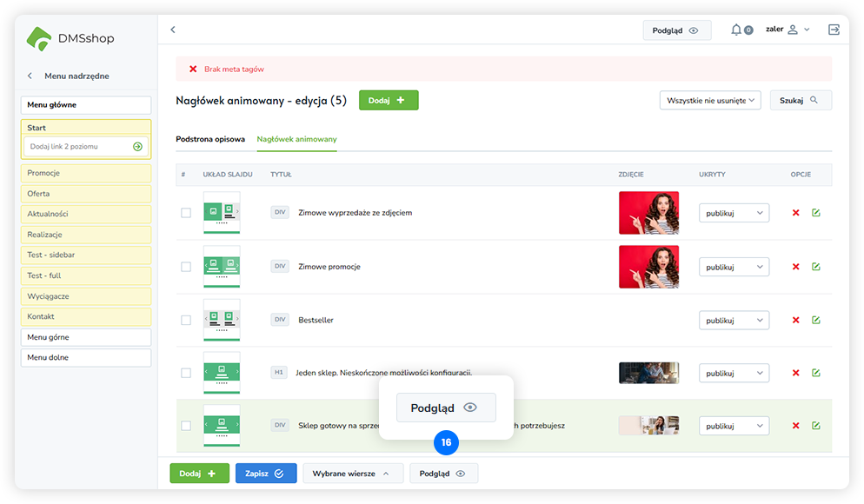The width and height of the screenshot is (864, 504).
Task: Open the Wszystkie nie usunięte filter dropdown
Action: tap(710, 100)
